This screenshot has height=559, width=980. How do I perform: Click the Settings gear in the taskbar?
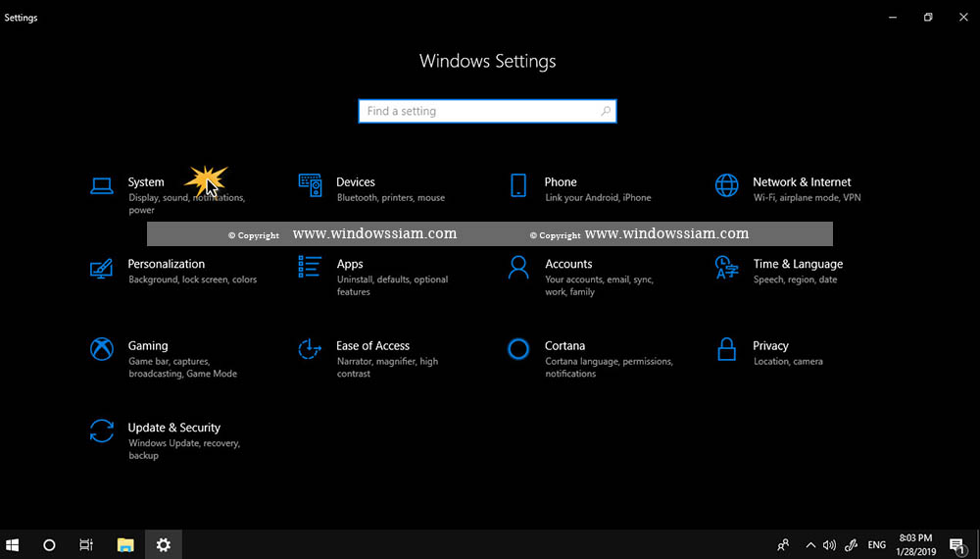[x=163, y=544]
